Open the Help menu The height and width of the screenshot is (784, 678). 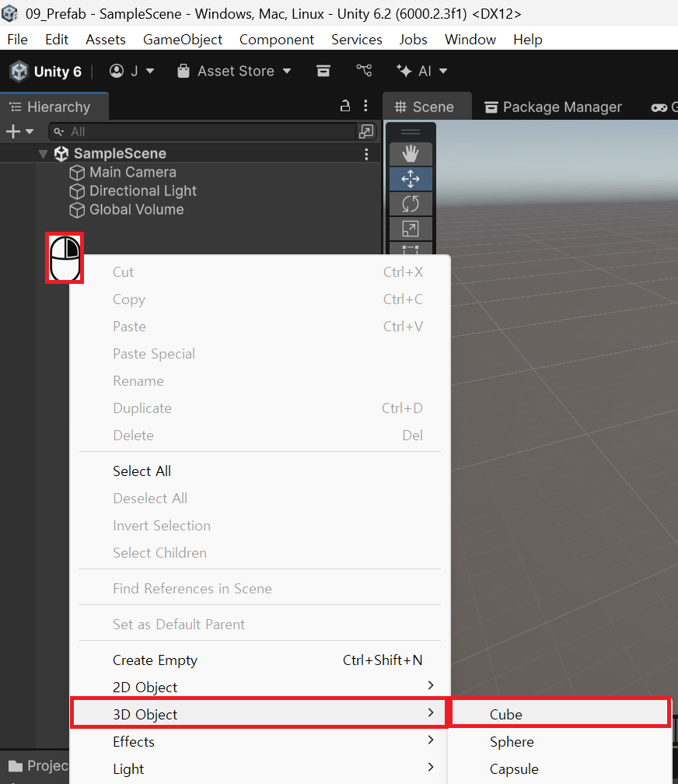(x=527, y=40)
